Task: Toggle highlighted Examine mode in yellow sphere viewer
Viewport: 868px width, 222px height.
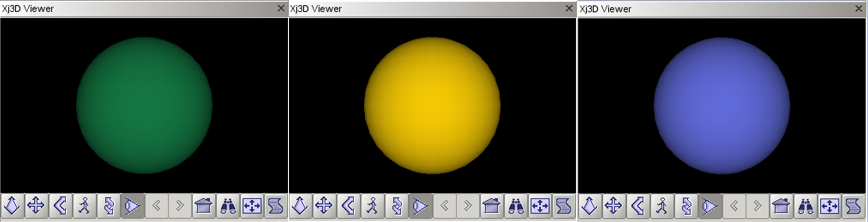Action: coord(420,205)
